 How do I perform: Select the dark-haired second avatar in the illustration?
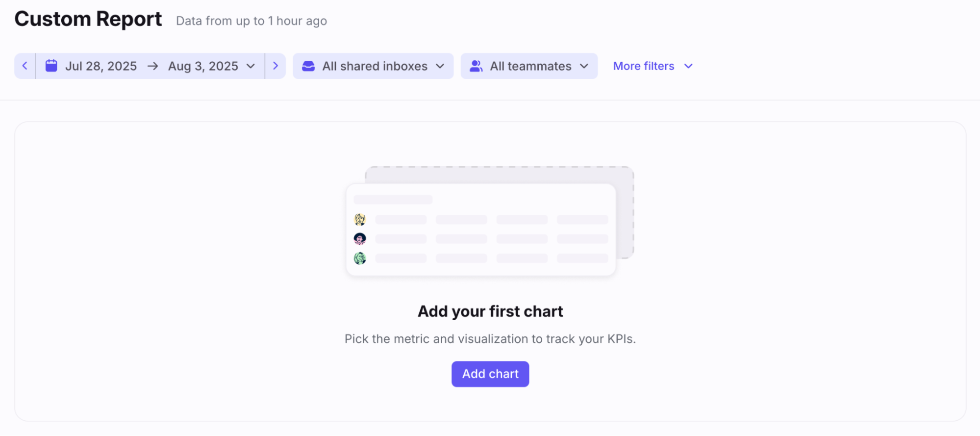point(360,239)
